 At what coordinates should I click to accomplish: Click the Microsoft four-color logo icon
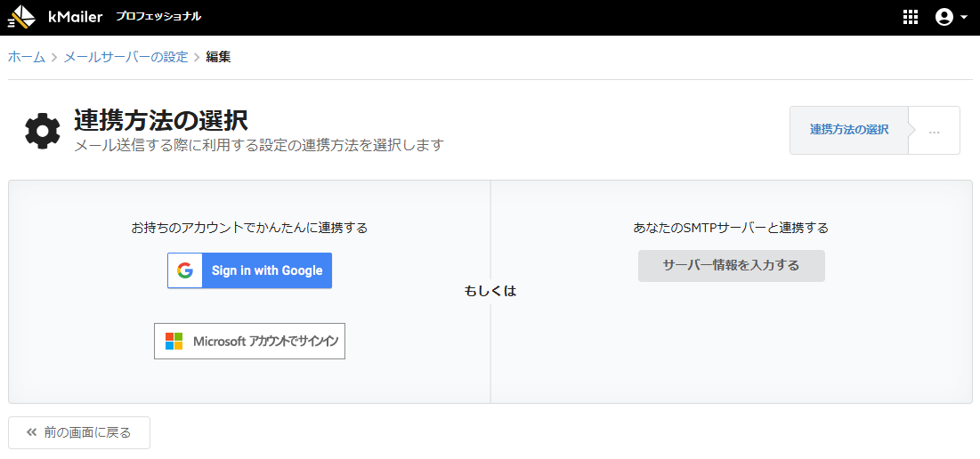[174, 342]
